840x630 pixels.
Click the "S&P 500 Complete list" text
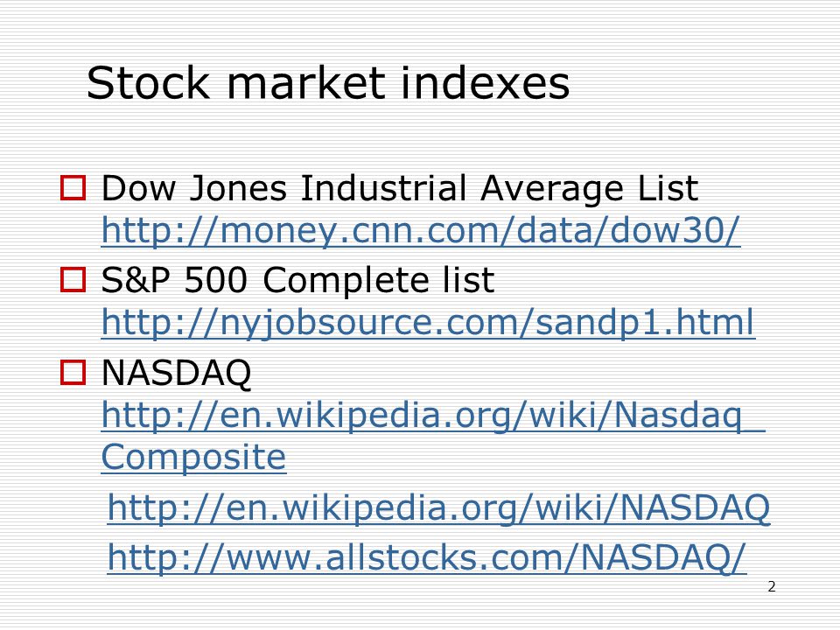click(x=297, y=280)
